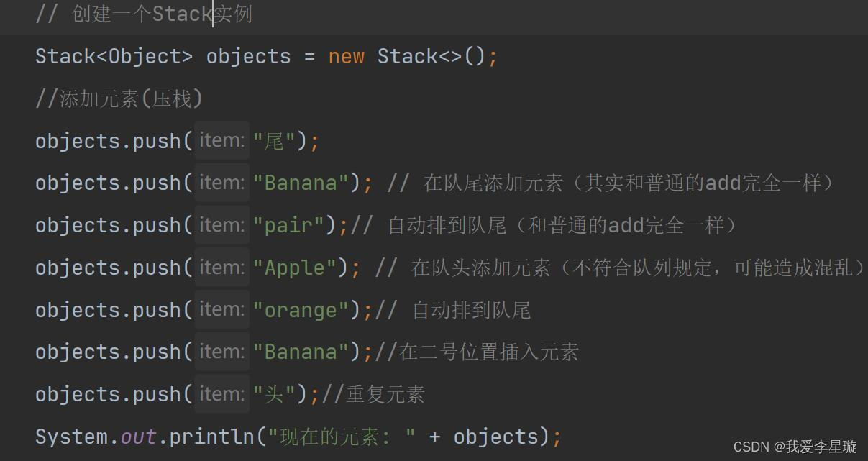This screenshot has width=868, height=461.
Task: Click the first "Banana" string literal
Action: (x=301, y=183)
